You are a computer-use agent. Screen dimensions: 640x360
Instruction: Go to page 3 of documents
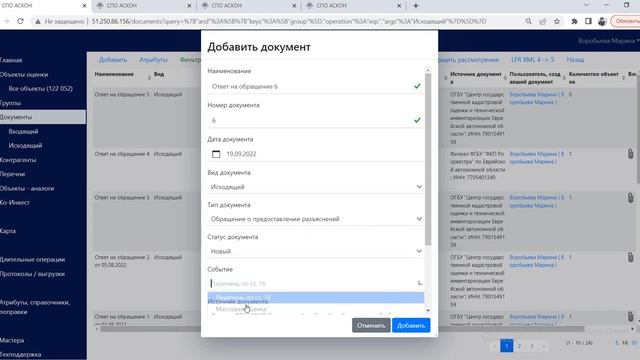[x=531, y=346]
